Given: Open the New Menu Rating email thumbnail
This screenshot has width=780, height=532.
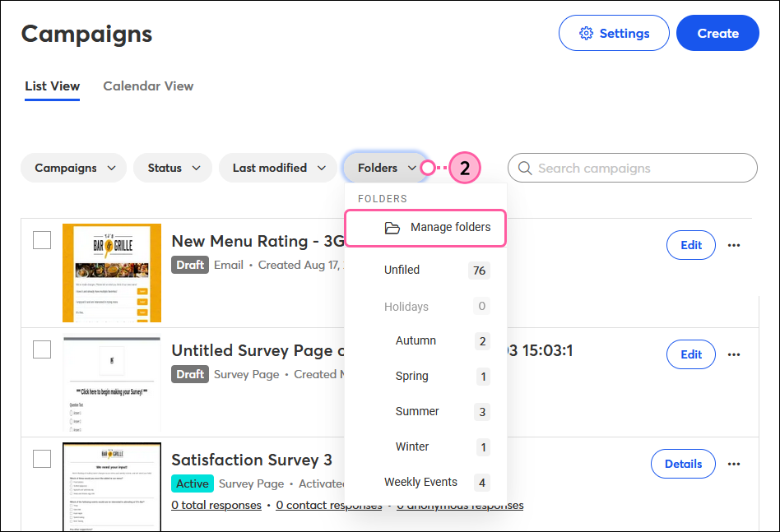Looking at the screenshot, I should [112, 273].
